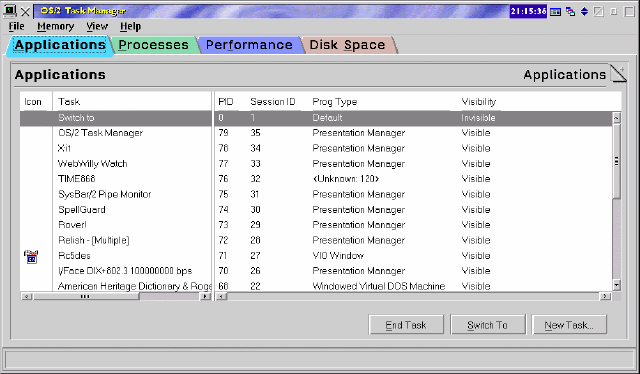Open the Memory menu
This screenshot has width=640, height=374.
56,27
